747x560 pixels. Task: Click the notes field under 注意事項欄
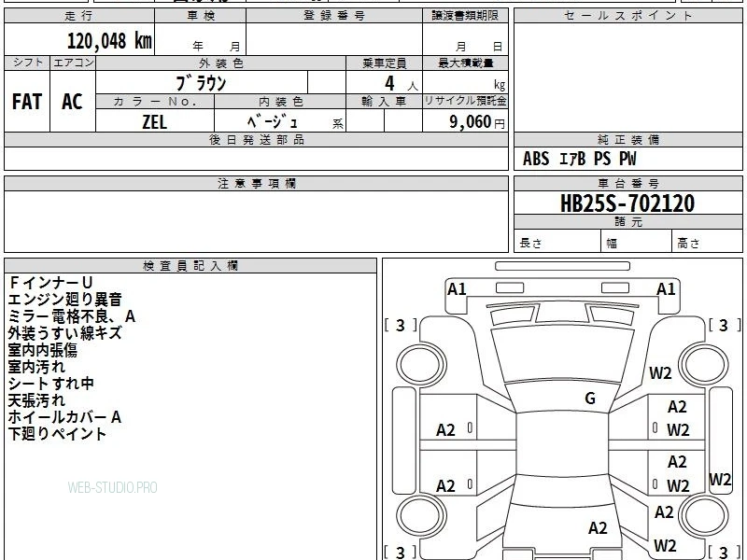point(256,221)
